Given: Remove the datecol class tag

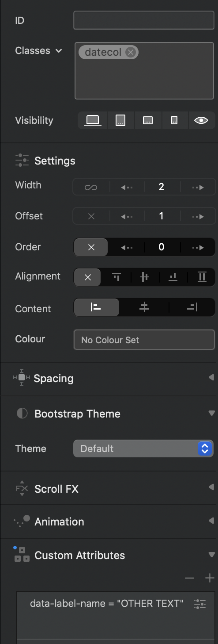Looking at the screenshot, I should click(x=130, y=52).
